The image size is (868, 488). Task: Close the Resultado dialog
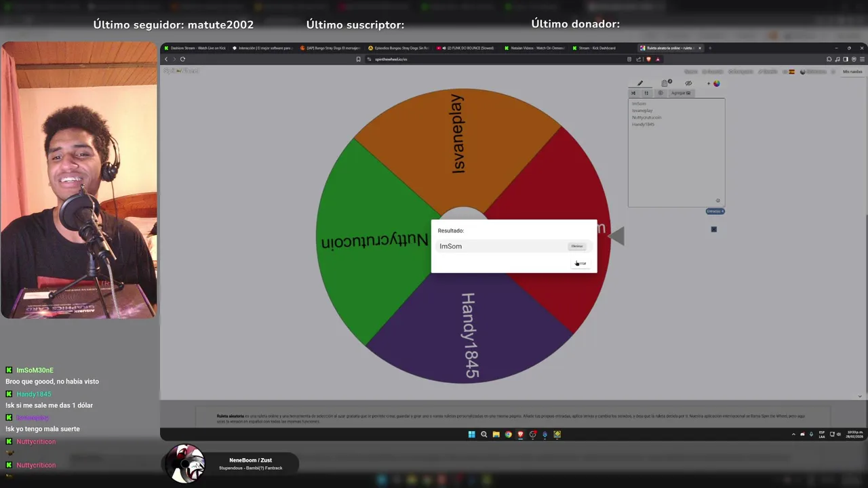tap(581, 263)
